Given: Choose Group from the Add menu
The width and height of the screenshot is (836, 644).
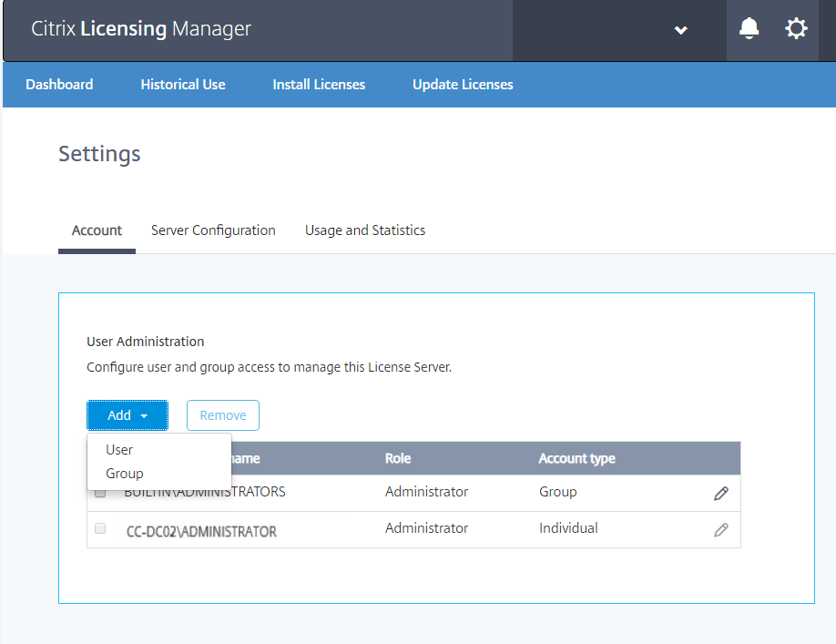Looking at the screenshot, I should pyautogui.click(x=124, y=474).
